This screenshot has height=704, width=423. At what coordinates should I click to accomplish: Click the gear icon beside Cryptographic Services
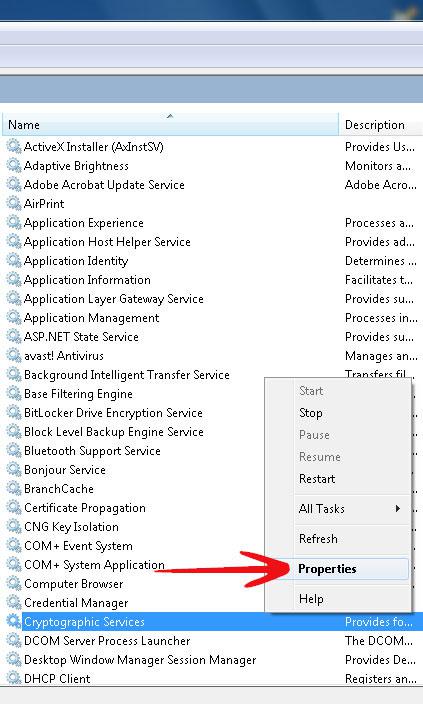tap(13, 622)
